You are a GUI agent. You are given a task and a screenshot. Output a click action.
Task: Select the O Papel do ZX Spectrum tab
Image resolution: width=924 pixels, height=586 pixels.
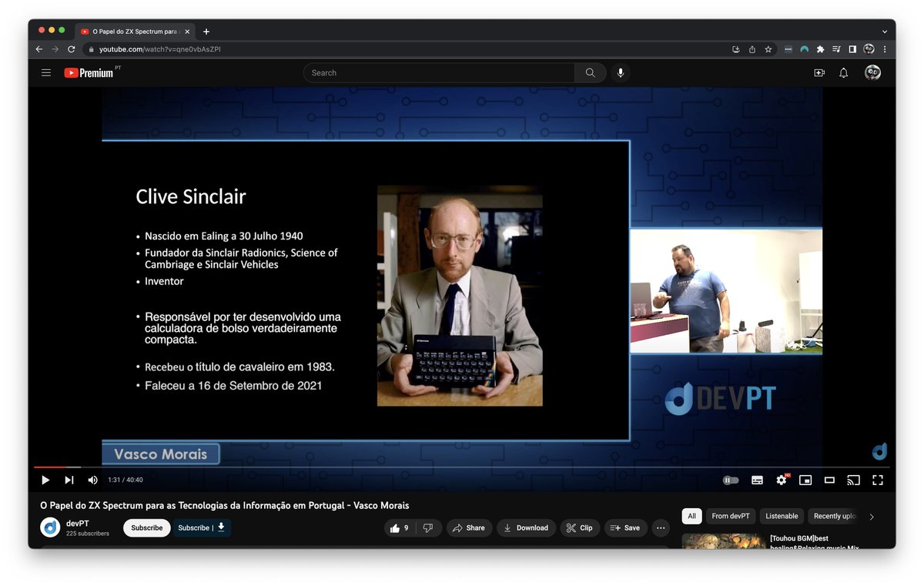tap(136, 32)
